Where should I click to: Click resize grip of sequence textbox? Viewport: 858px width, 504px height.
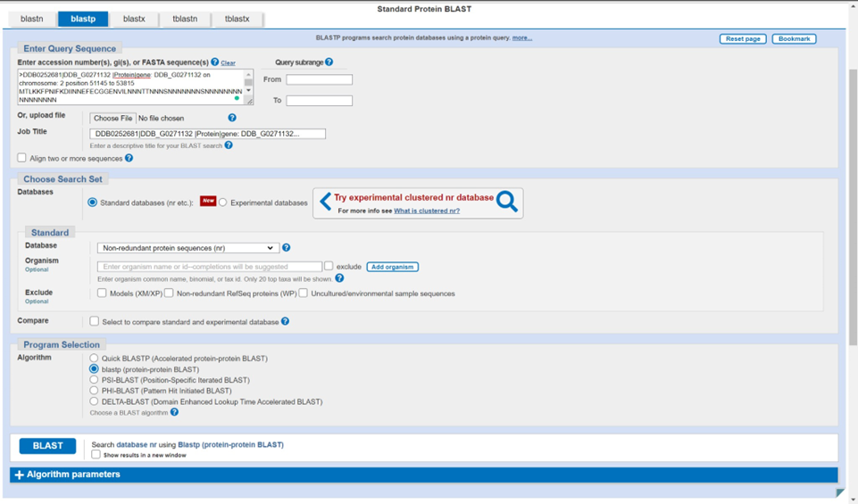click(250, 101)
